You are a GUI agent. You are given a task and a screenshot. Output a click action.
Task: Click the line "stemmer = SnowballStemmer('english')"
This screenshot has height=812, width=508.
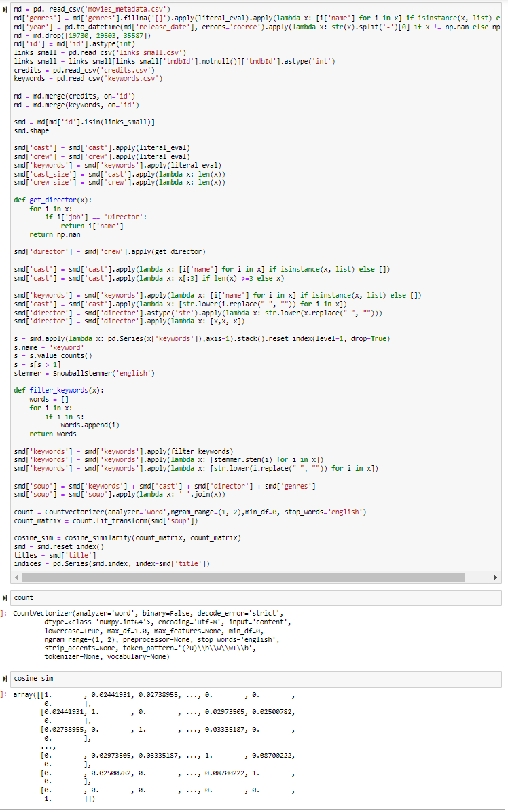point(84,373)
